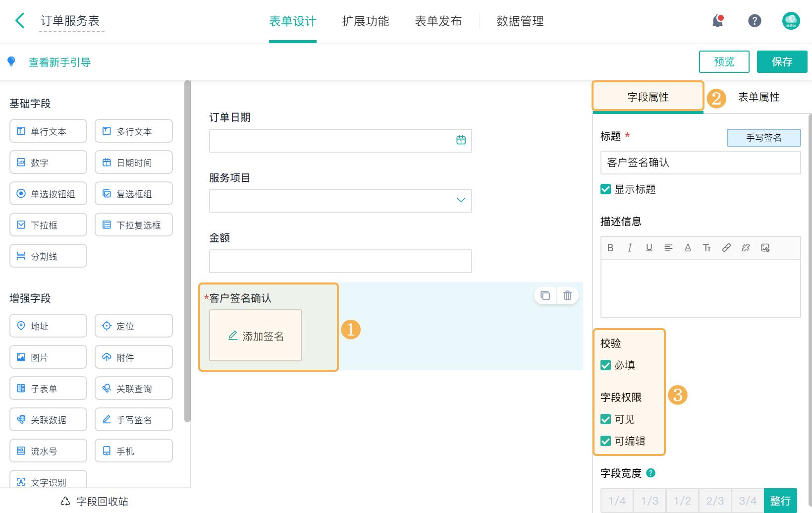812x513 pixels.
Task: Duplicate the signature field using copy icon
Action: (x=545, y=295)
